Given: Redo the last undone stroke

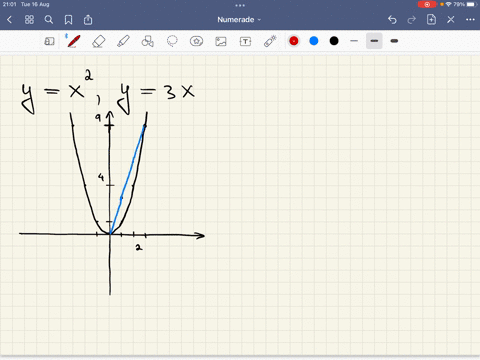Looking at the screenshot, I should coord(412,20).
